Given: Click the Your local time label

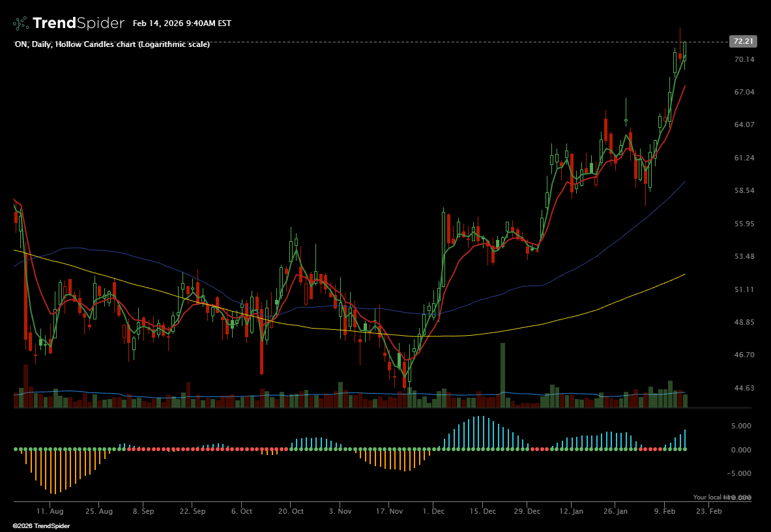Looking at the screenshot, I should click(710, 497).
